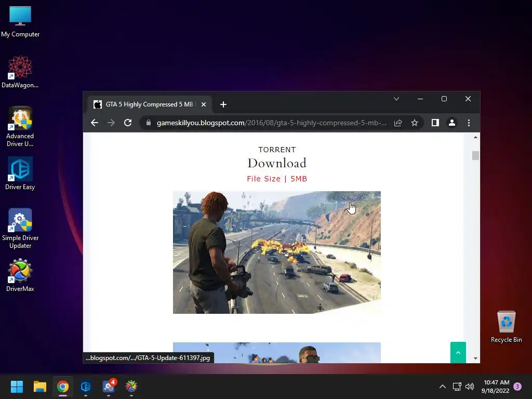Open network status tray icon
The image size is (532, 399).
(x=457, y=387)
